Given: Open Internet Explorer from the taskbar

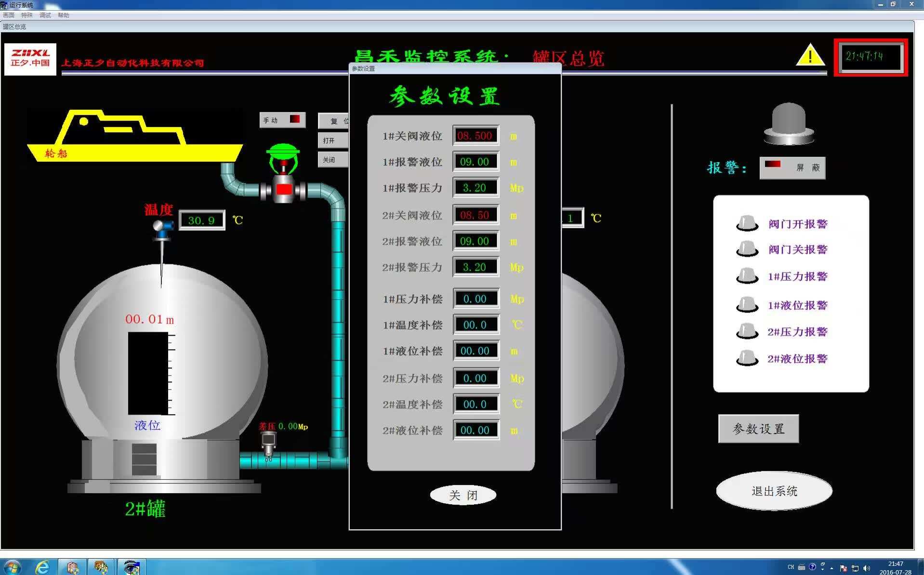Looking at the screenshot, I should [x=42, y=567].
